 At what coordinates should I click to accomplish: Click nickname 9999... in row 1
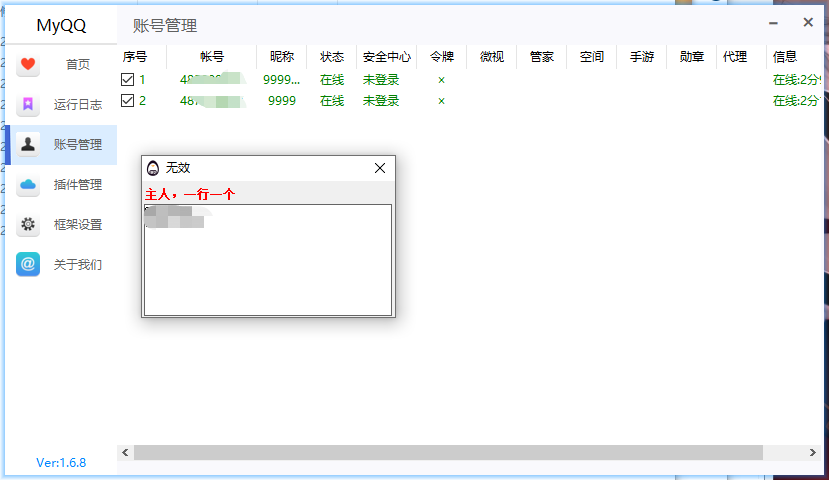click(x=281, y=80)
